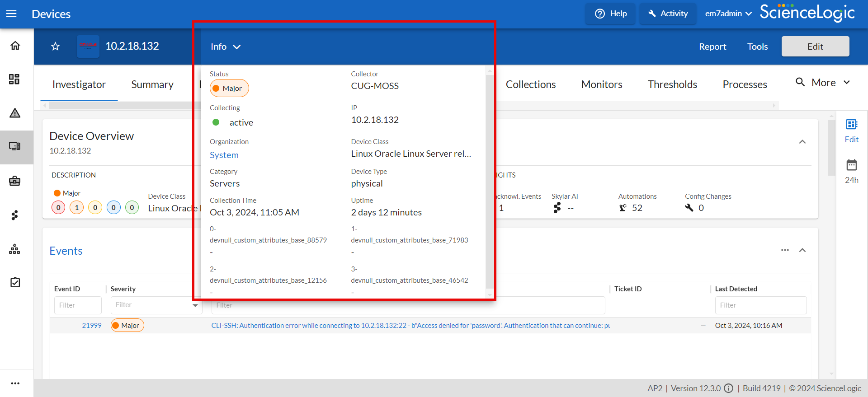This screenshot has height=397, width=868.
Task: Click the Home icon in sidebar
Action: point(15,46)
